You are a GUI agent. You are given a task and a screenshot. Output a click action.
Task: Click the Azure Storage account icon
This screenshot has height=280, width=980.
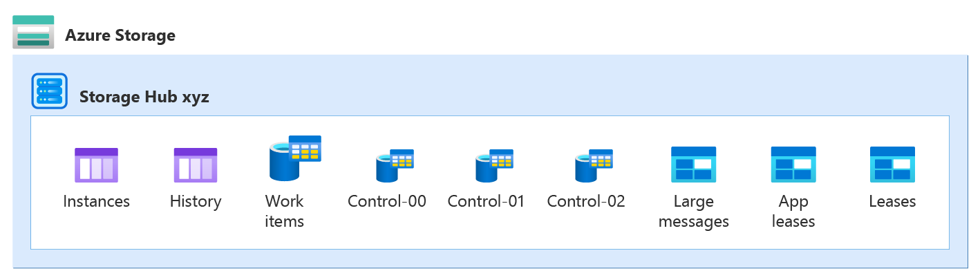click(33, 32)
